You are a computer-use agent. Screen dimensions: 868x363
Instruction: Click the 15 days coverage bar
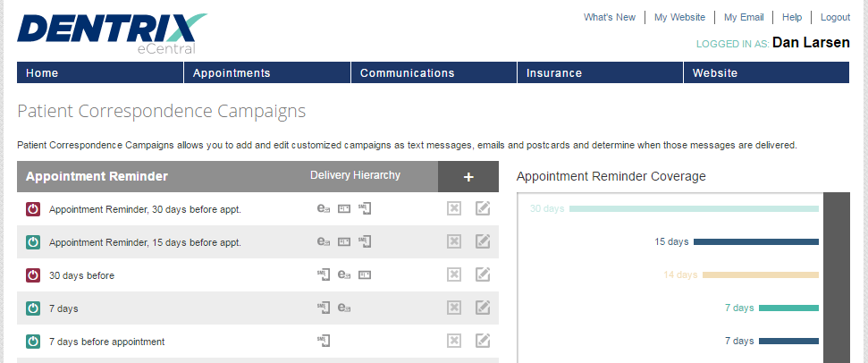[756, 241]
